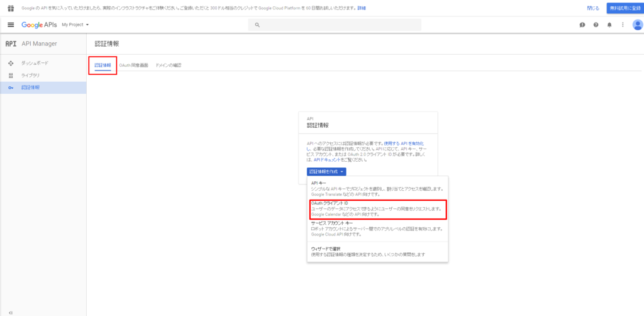Open the notifications bell

[x=609, y=25]
